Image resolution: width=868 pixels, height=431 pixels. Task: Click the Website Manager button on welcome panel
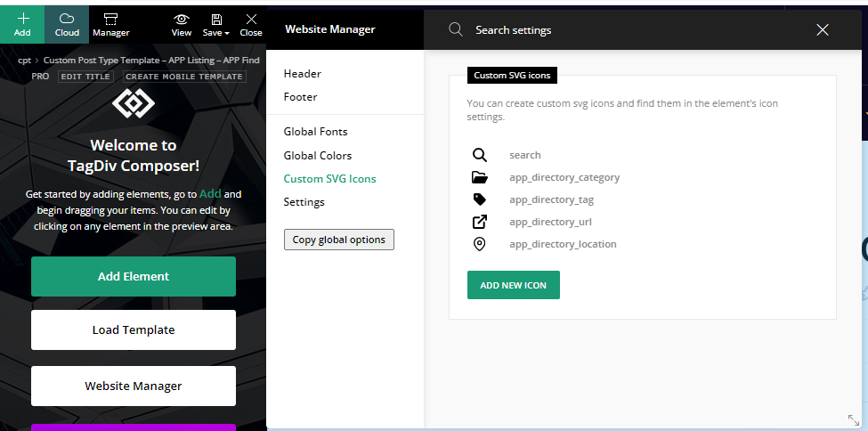(134, 386)
